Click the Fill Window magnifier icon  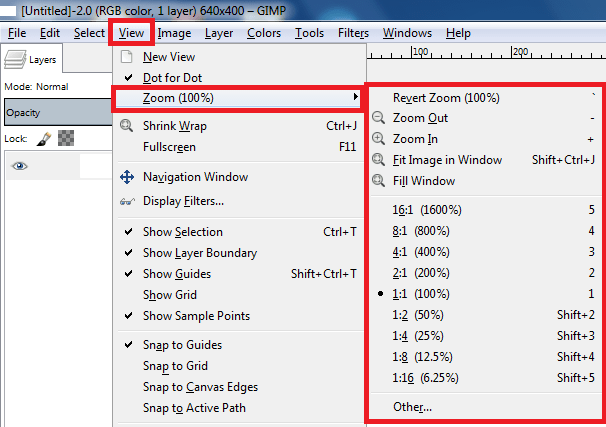(378, 180)
